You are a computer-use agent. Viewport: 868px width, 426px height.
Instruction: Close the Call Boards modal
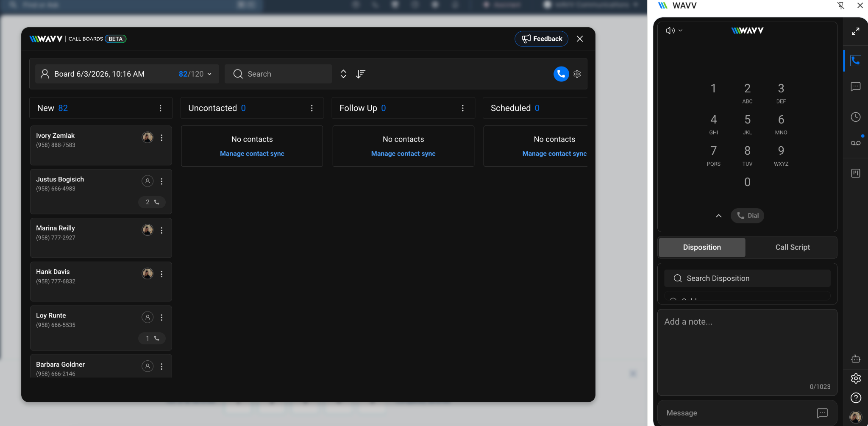point(580,39)
